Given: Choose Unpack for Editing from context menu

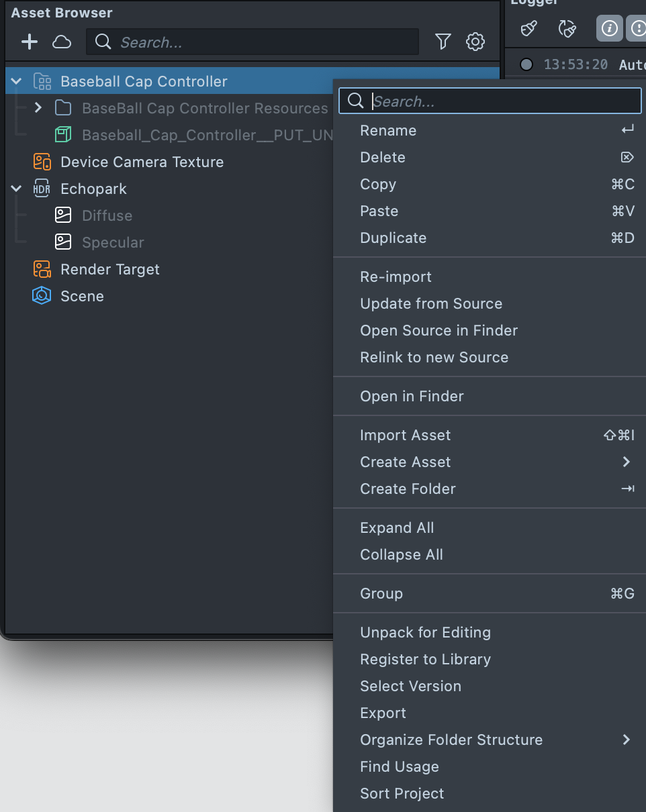Looking at the screenshot, I should pos(425,632).
